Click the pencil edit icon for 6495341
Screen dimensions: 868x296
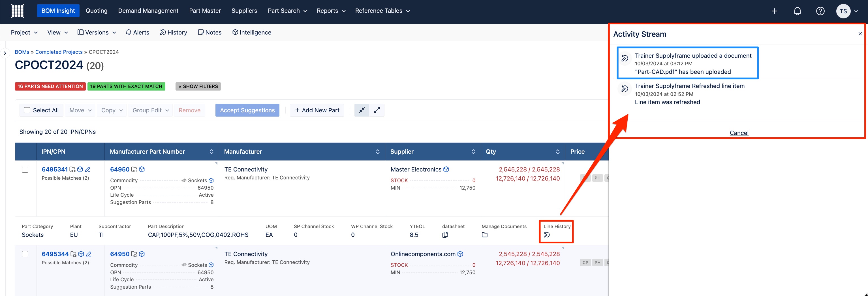pos(87,170)
